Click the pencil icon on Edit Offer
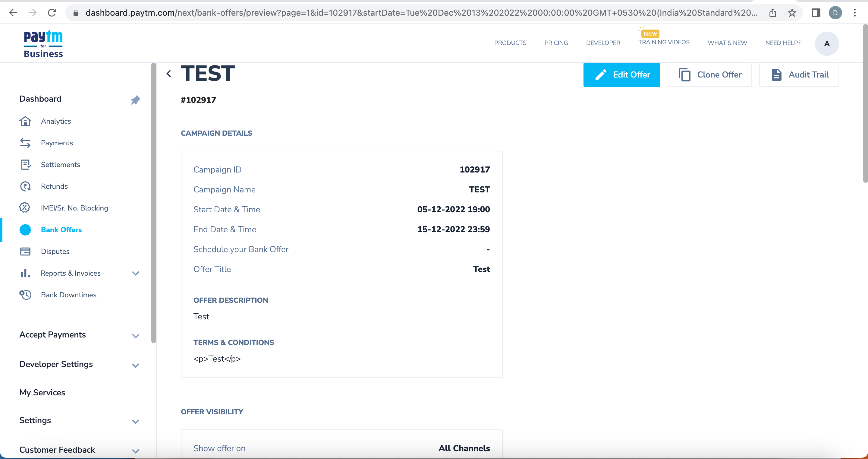868x459 pixels. (601, 74)
